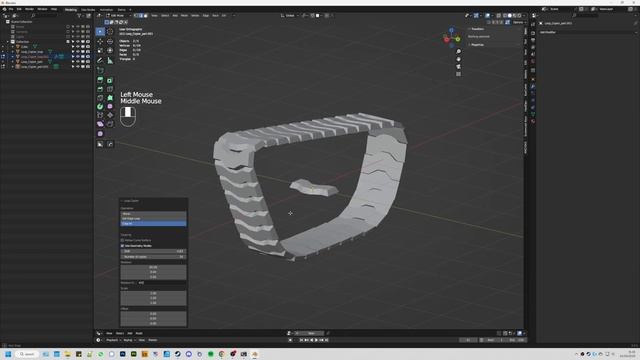
Task: Switch viewport to wireframe shading
Action: click(505, 16)
